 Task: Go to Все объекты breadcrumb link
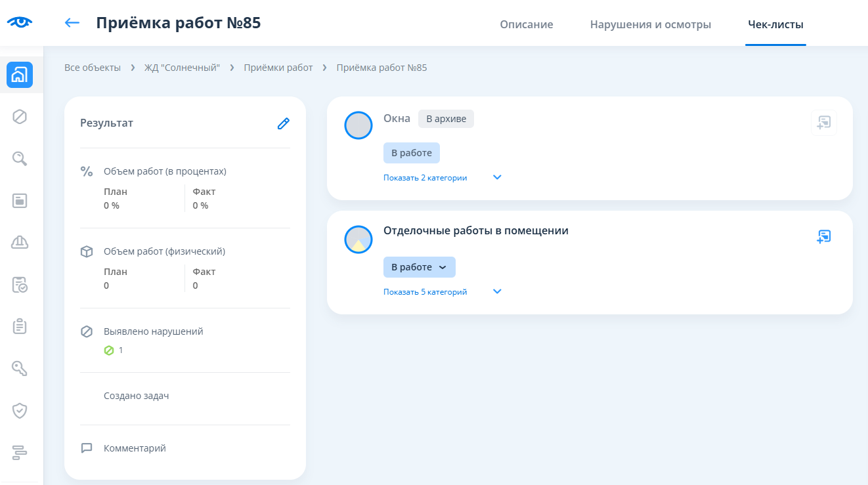93,68
